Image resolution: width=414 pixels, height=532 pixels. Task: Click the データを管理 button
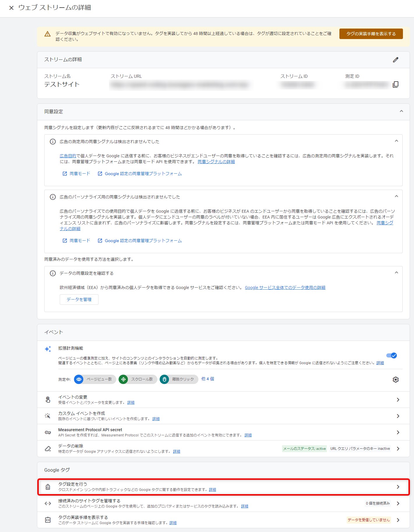tap(79, 299)
